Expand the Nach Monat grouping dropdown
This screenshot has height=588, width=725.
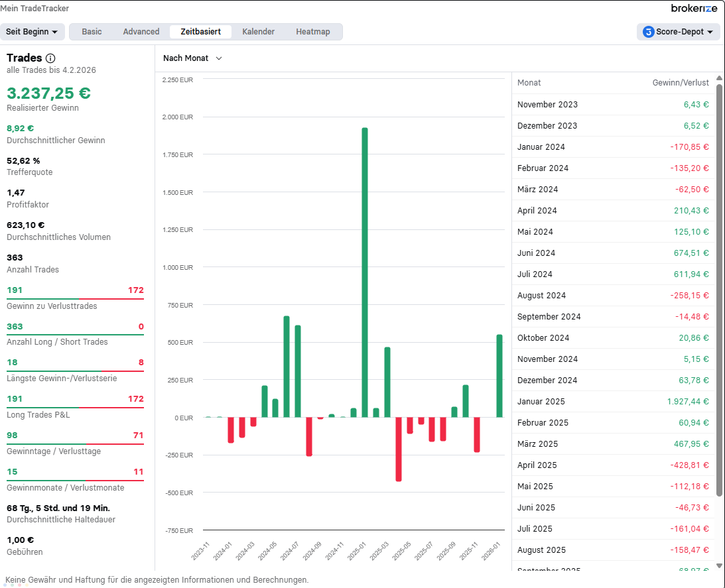click(192, 58)
